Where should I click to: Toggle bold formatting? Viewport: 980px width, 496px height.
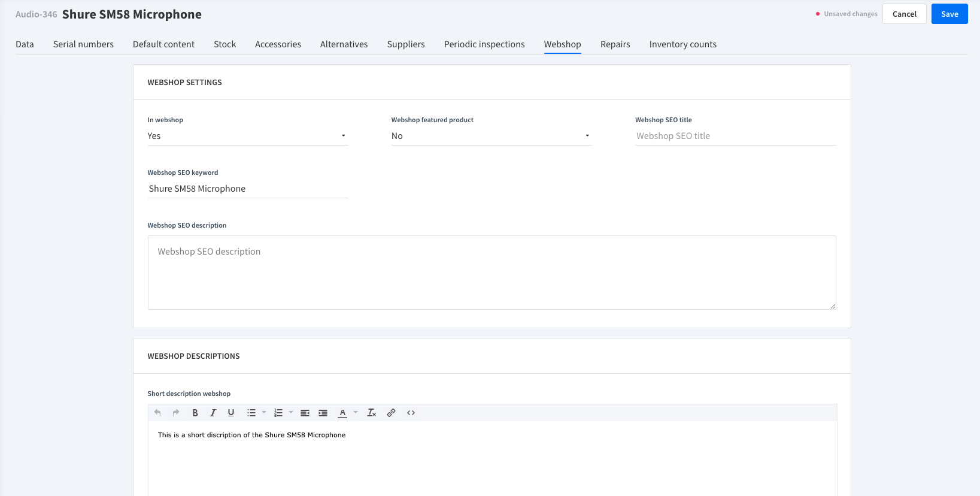195,413
